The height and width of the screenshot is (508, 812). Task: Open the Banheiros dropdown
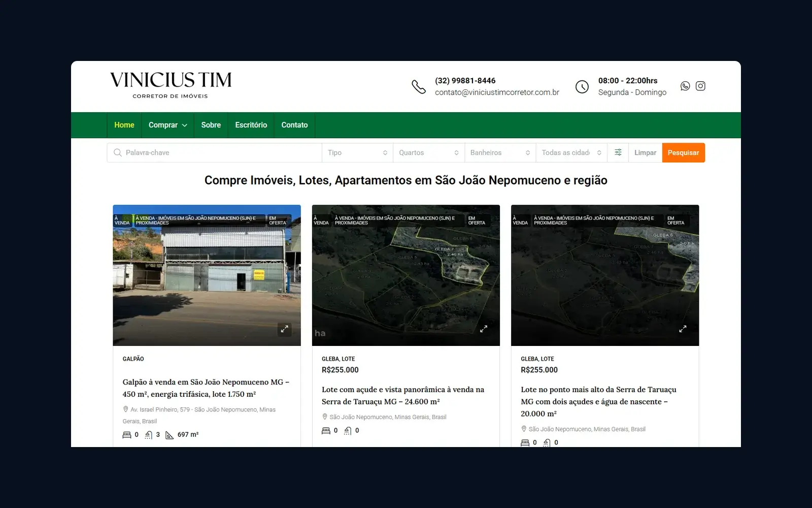(500, 152)
